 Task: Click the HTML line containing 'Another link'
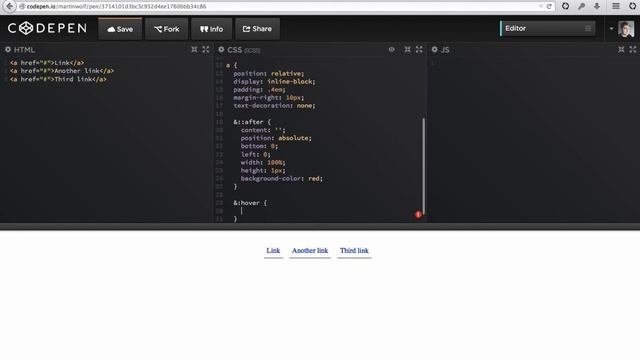[62, 71]
